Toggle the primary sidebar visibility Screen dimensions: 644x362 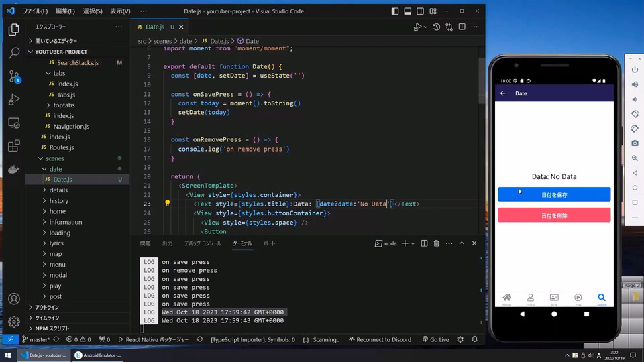(395, 11)
